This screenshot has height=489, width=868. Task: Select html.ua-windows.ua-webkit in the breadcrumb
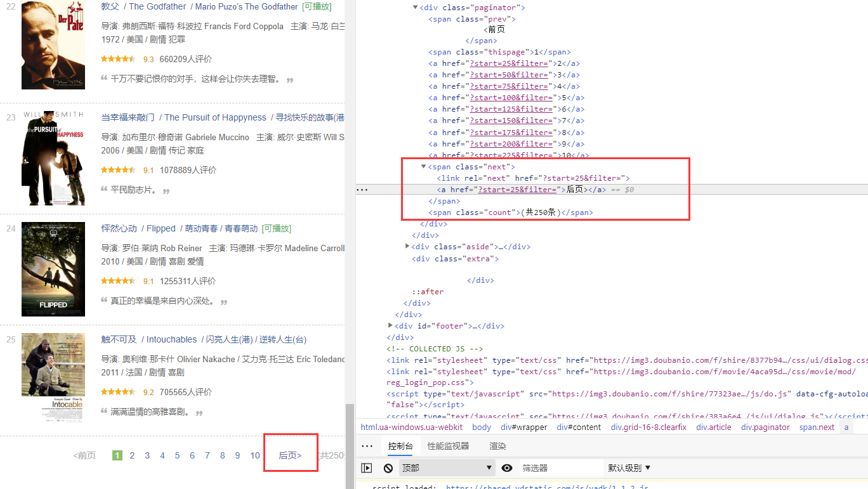pos(412,427)
